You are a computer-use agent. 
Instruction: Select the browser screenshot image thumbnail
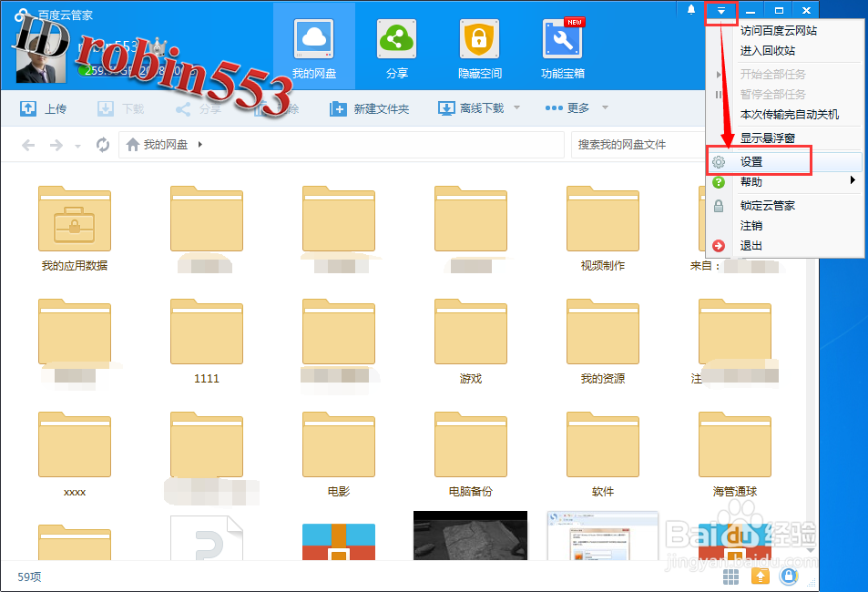pyautogui.click(x=603, y=536)
